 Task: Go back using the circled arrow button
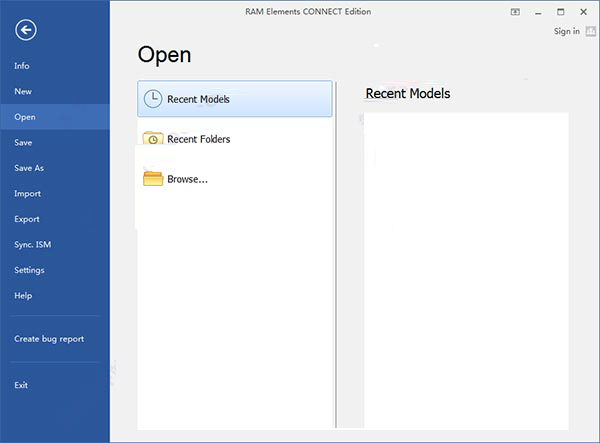(x=26, y=30)
